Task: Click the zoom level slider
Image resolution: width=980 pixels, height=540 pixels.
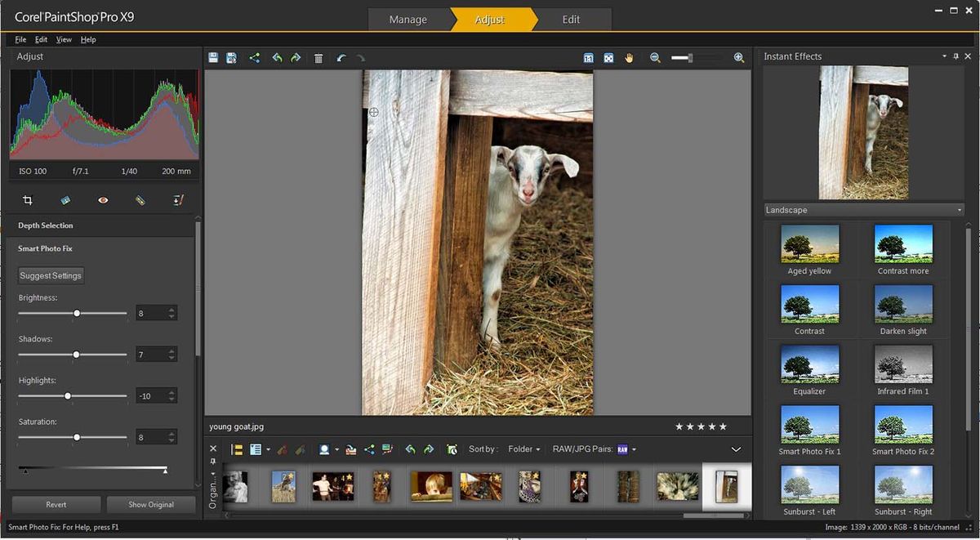Action: 690,57
